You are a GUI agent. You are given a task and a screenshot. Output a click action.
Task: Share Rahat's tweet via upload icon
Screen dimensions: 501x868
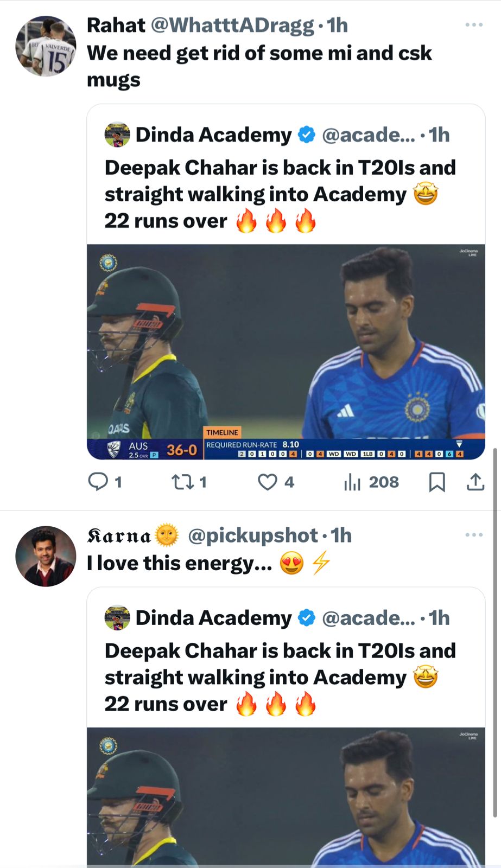(x=475, y=482)
